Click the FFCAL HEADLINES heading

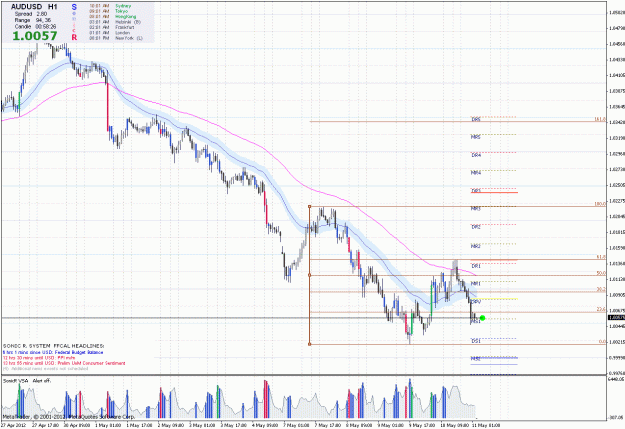click(x=53, y=346)
